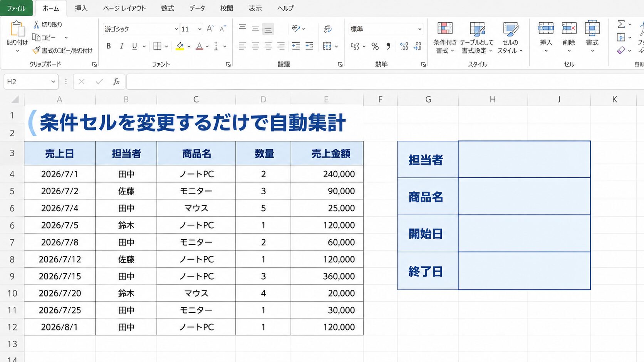Open the font name dropdown

[176, 29]
